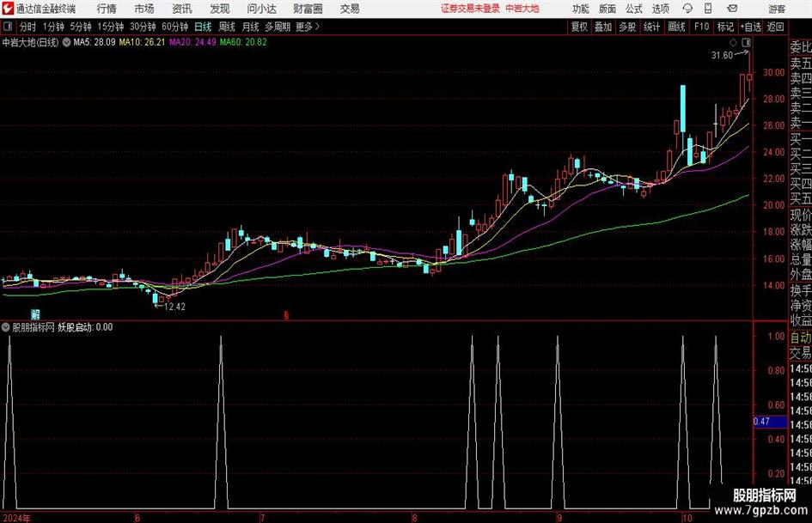The image size is (812, 523).
Task: Open the 问小达 menu
Action: point(261,9)
